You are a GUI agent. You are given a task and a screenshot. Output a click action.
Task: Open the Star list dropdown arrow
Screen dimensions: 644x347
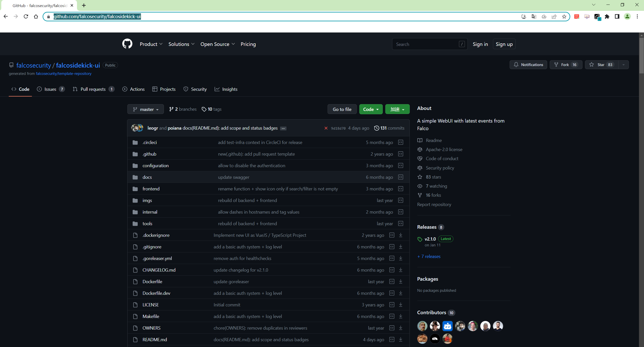point(623,65)
